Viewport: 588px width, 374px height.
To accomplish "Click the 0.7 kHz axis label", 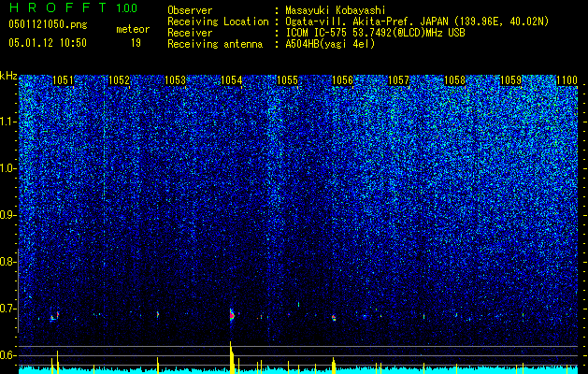I will click(x=8, y=309).
